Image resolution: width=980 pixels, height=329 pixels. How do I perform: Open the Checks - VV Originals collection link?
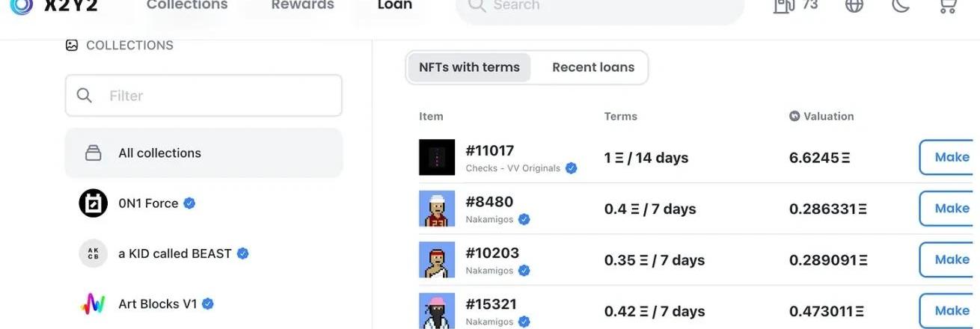coord(512,168)
